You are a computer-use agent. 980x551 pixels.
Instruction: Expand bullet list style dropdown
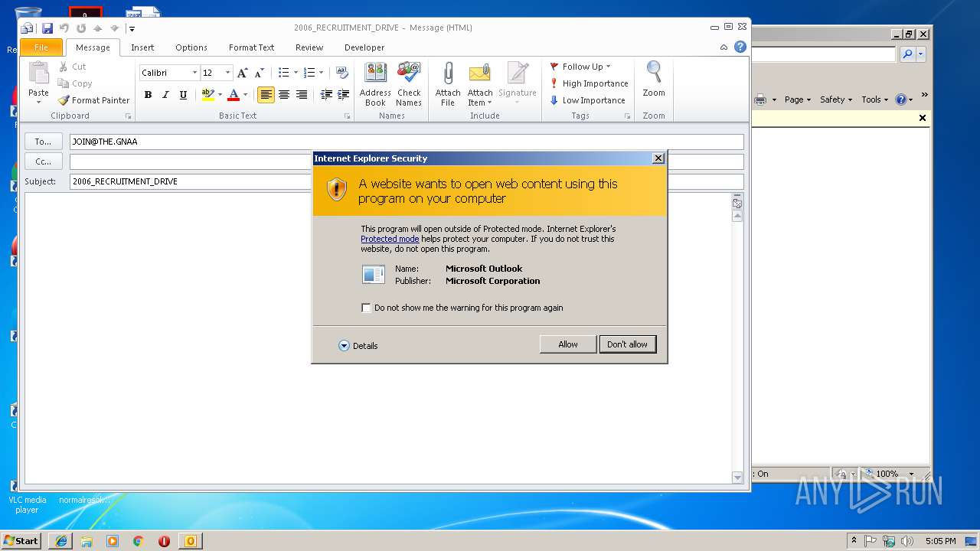pos(295,73)
